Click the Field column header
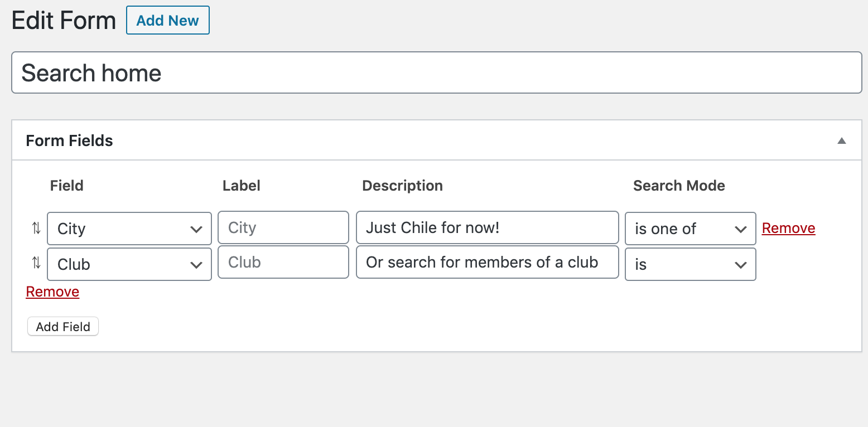 click(67, 186)
